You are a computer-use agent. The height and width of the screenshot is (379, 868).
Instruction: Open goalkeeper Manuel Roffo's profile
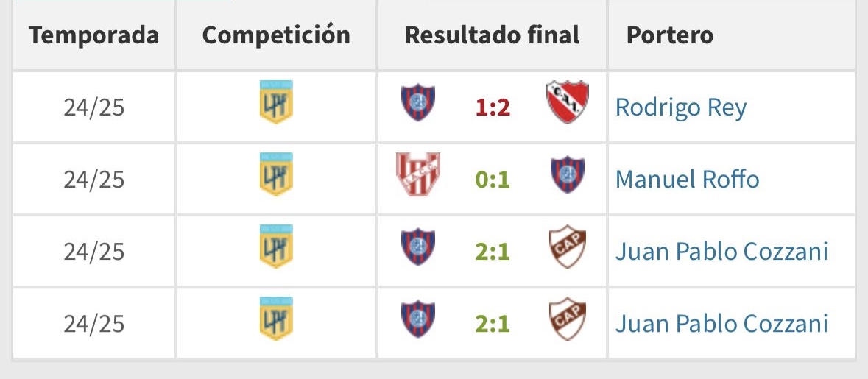pos(687,180)
